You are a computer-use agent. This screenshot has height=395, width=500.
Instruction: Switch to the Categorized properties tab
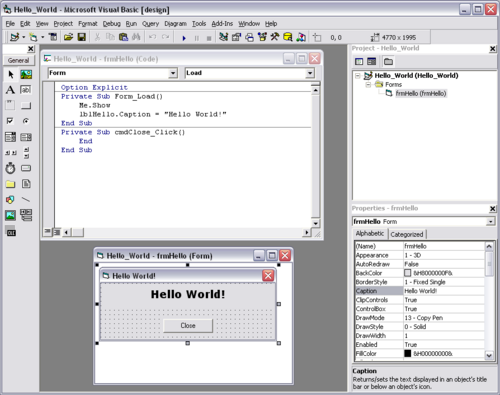tap(407, 234)
